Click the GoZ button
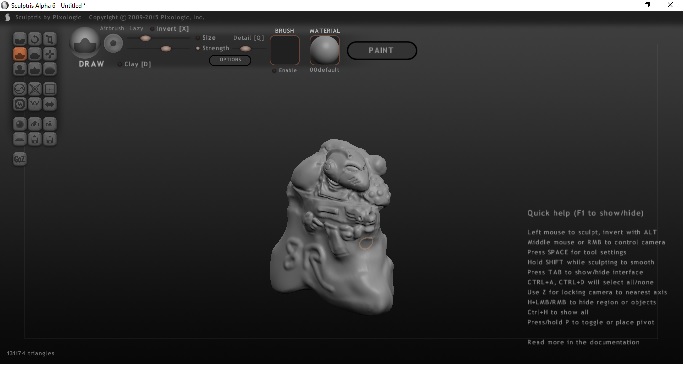686x374 pixels. click(x=20, y=159)
